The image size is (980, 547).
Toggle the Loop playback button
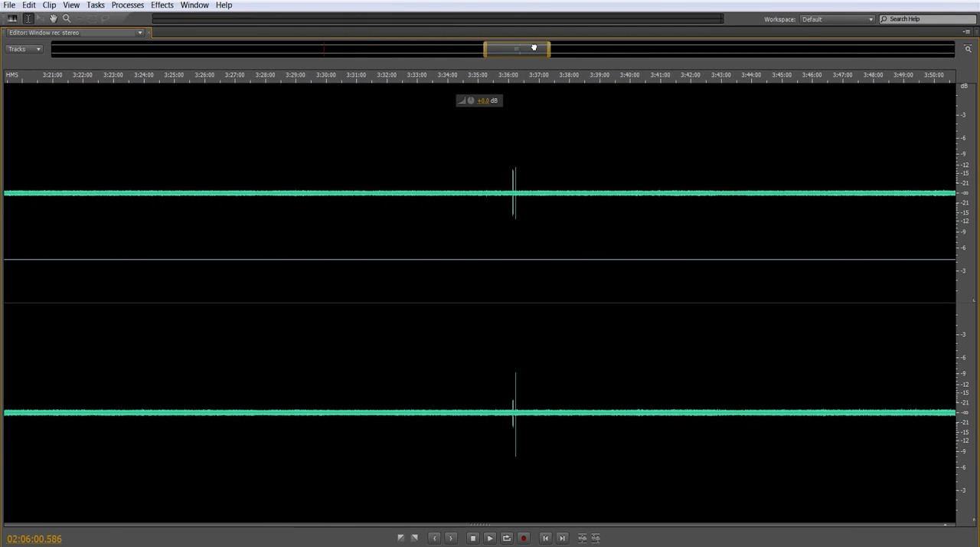507,539
